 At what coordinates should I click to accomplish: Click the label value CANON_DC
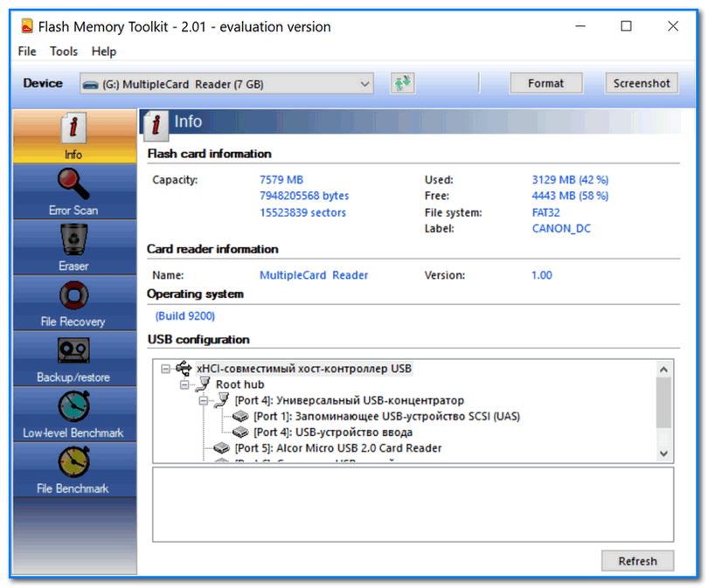pyautogui.click(x=561, y=228)
